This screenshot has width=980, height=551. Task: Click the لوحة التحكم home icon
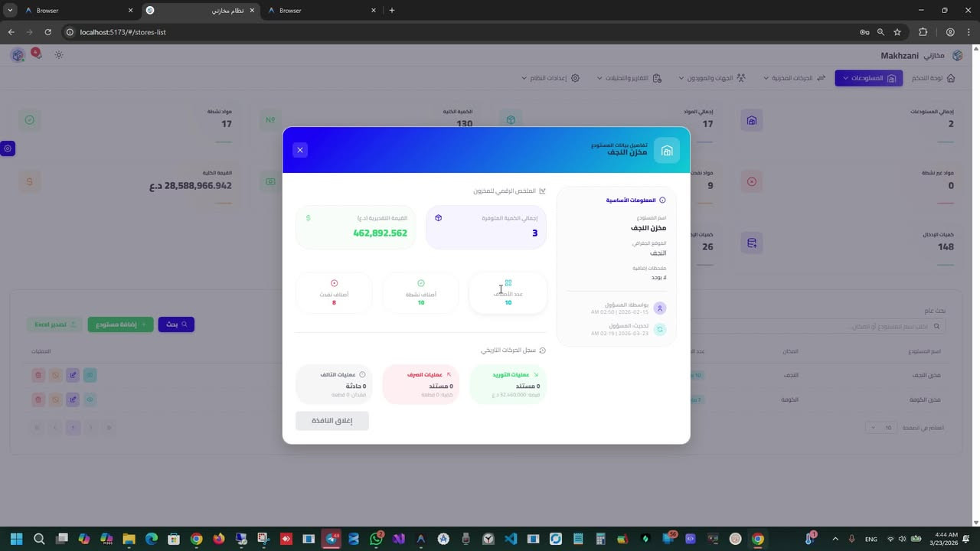coord(950,78)
